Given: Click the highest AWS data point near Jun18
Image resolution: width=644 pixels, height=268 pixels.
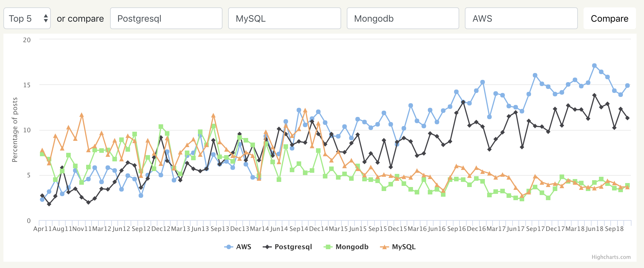Looking at the screenshot, I should point(594,66).
